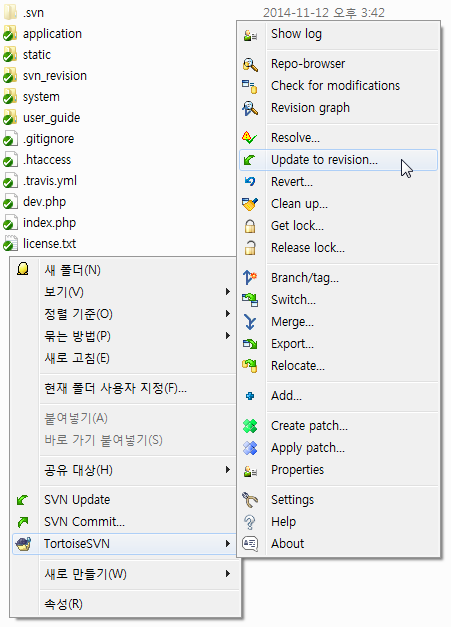The image size is (451, 627).
Task: Click the Branch/tag icon
Action: pos(250,278)
